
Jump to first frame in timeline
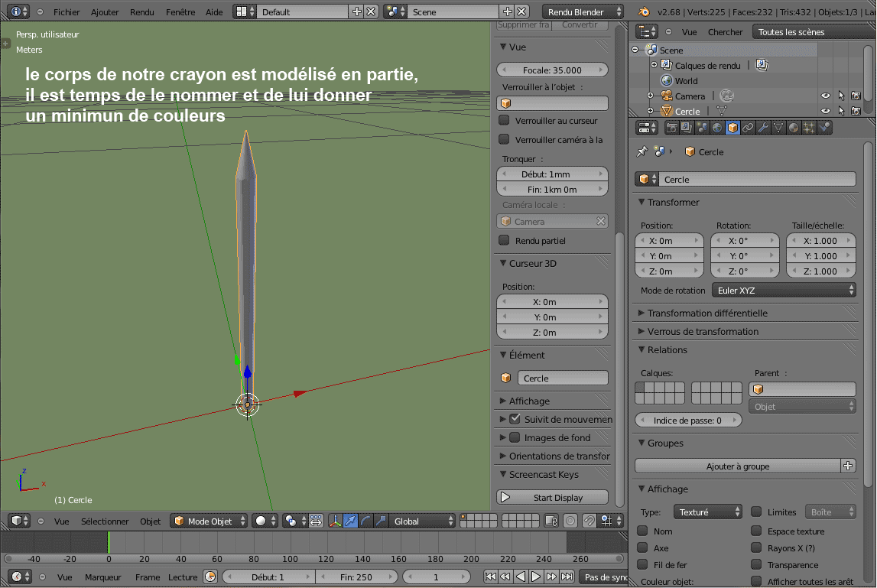point(490,577)
